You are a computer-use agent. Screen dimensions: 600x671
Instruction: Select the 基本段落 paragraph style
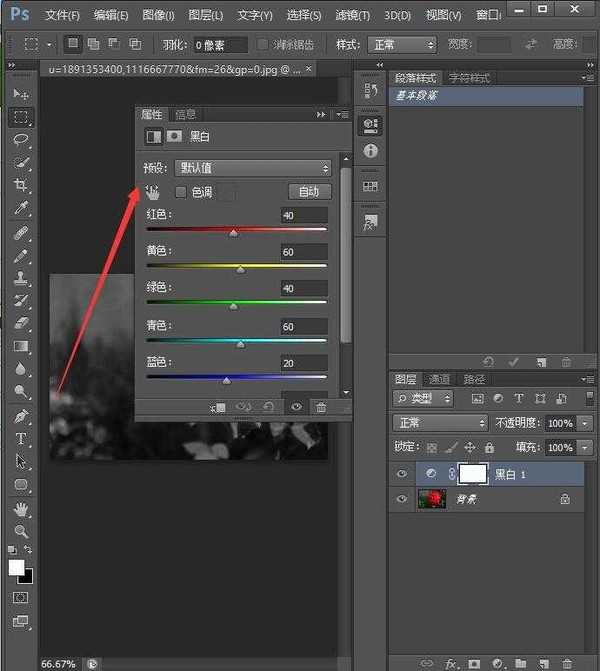click(x=485, y=96)
